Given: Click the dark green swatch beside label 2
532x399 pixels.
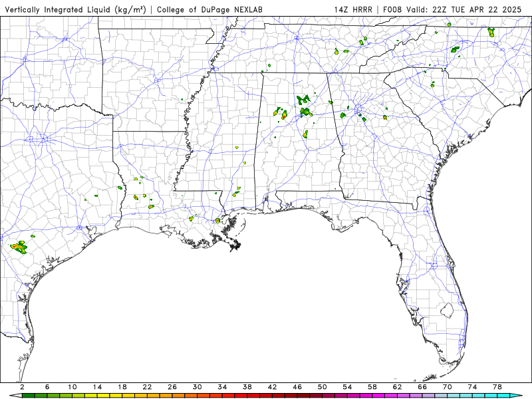Looking at the screenshot, I should pos(28,396).
